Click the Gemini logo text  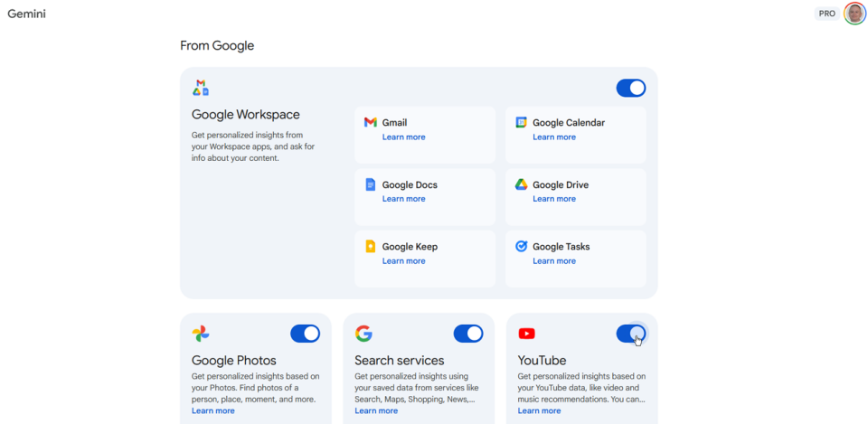tap(27, 14)
